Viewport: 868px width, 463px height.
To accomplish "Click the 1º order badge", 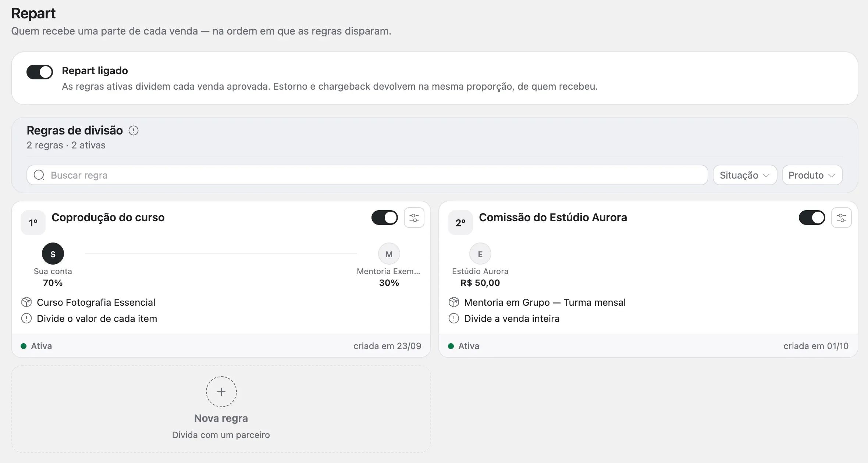I will pyautogui.click(x=33, y=223).
